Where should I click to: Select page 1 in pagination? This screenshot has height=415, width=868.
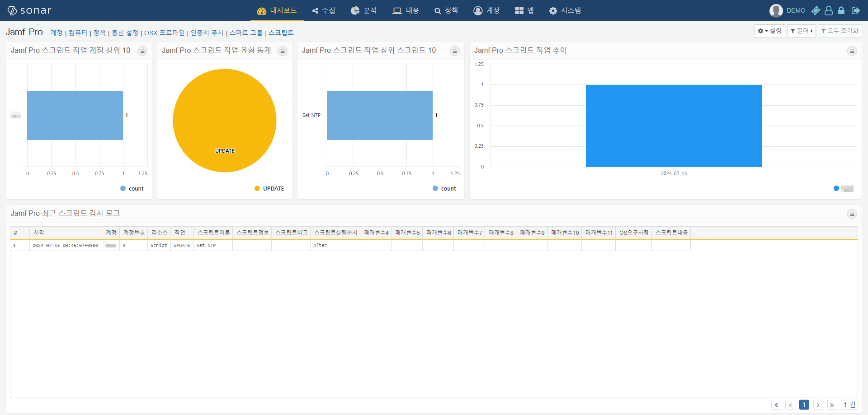coord(804,405)
